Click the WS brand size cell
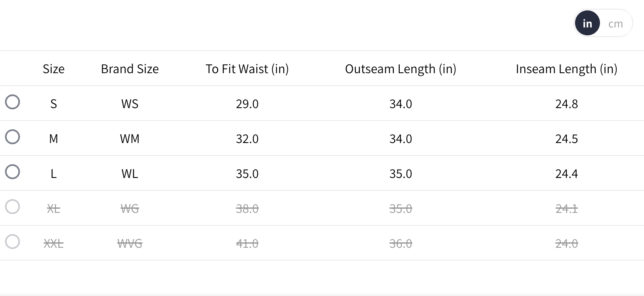This screenshot has width=644, height=296. click(x=130, y=104)
